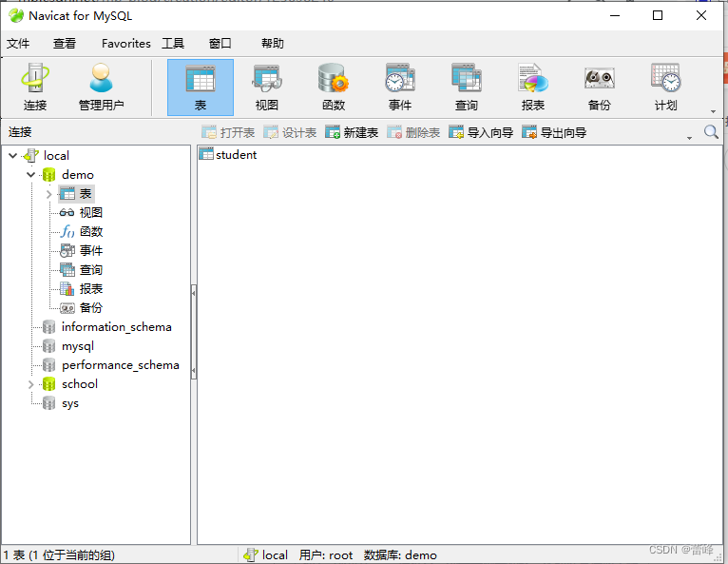Select the school database
Image resolution: width=728 pixels, height=564 pixels.
80,384
